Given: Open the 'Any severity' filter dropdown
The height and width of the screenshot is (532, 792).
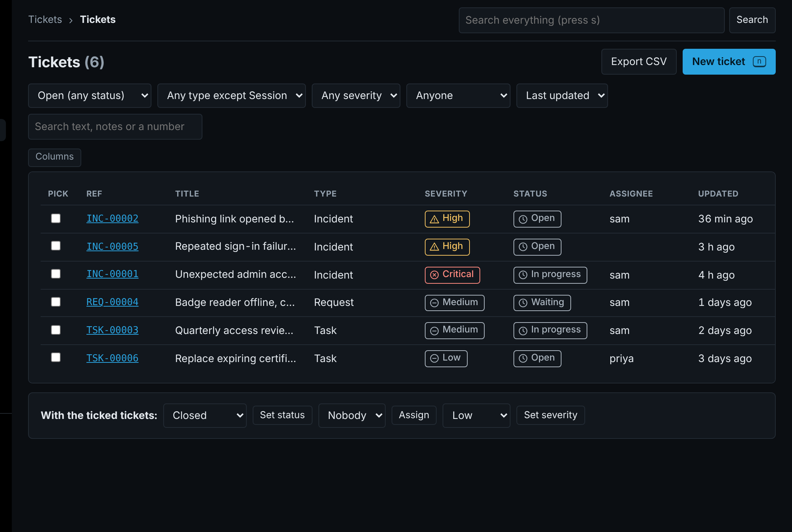Looking at the screenshot, I should click(356, 96).
